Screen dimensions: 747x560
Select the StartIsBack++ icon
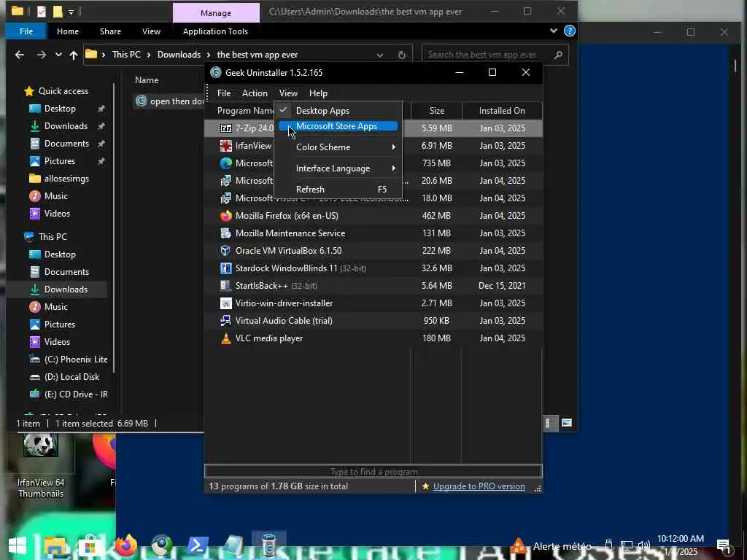coord(226,286)
